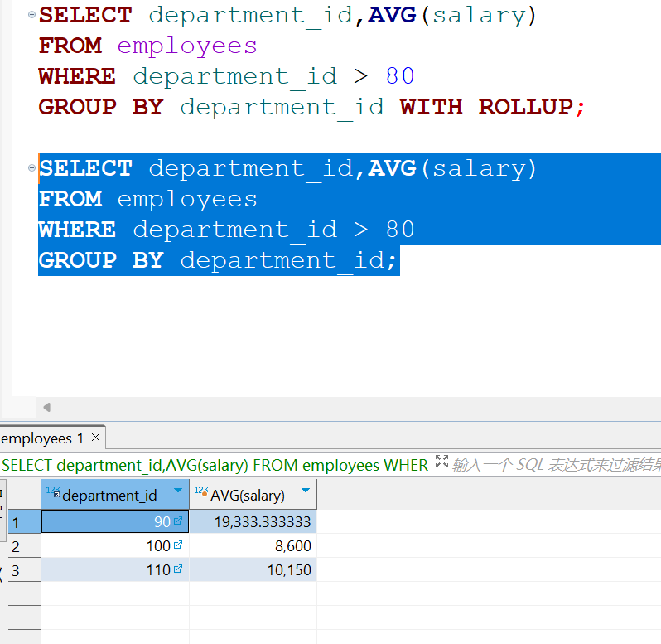Open the AVG(salary) column filter dropdown

306,492
